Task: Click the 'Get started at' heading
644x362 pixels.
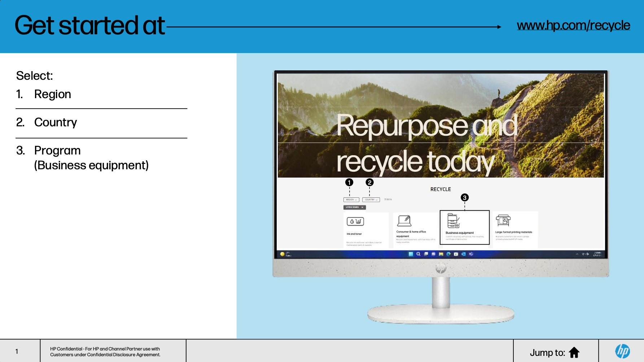Action: (x=90, y=25)
